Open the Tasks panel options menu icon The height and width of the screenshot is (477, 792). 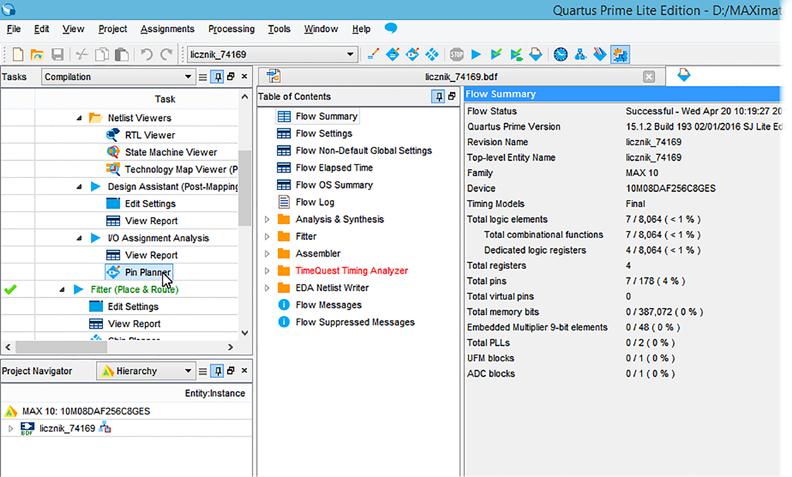coord(203,77)
